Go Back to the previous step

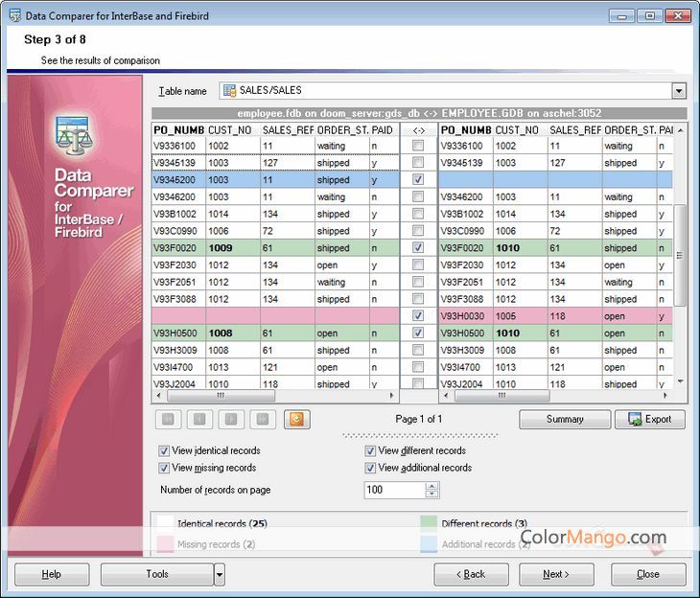pos(471,574)
